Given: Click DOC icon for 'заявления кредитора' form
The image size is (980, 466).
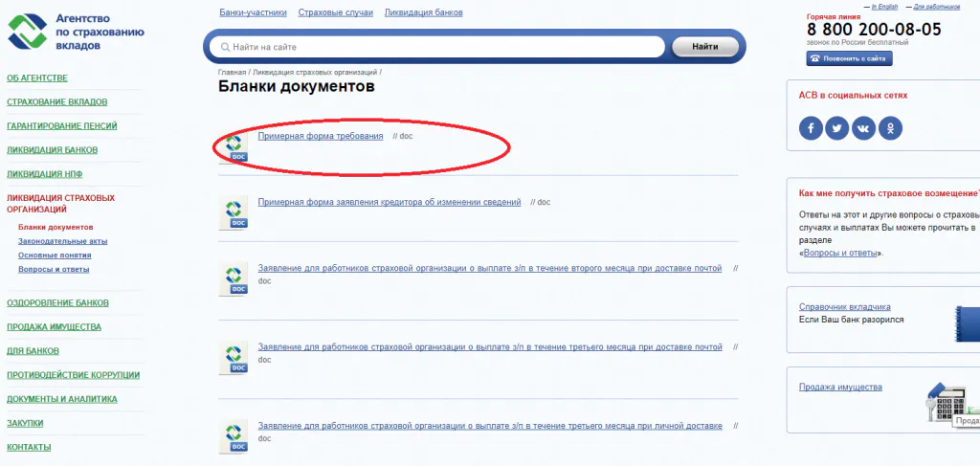Looking at the screenshot, I should [x=234, y=213].
